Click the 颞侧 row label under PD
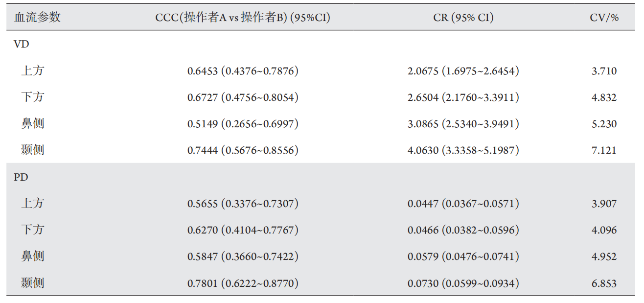The width and height of the screenshot is (644, 303). click(33, 283)
